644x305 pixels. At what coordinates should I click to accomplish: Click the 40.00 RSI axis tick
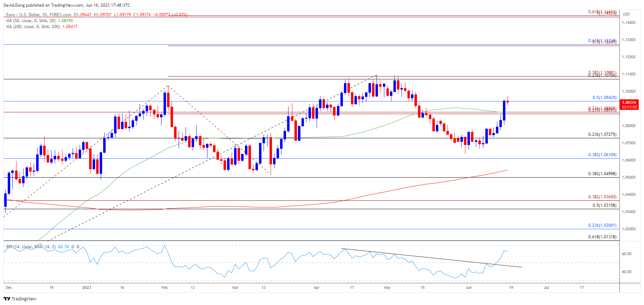point(626,272)
